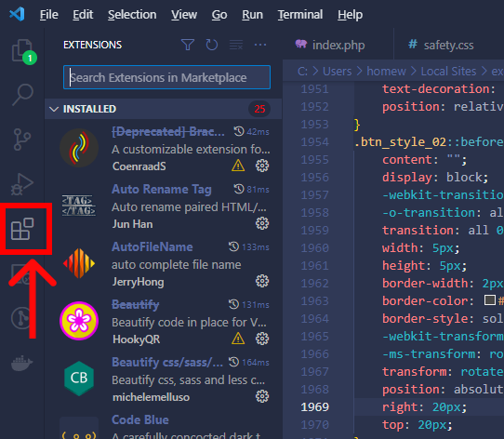Open manage gear for Deprecated Bracket extension
The image size is (504, 439).
click(x=262, y=166)
